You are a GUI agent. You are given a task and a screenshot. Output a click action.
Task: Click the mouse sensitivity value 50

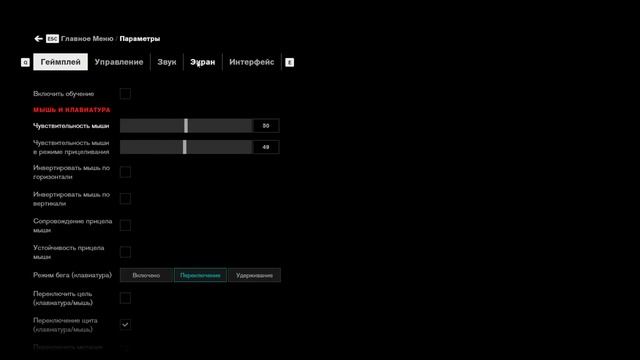266,126
